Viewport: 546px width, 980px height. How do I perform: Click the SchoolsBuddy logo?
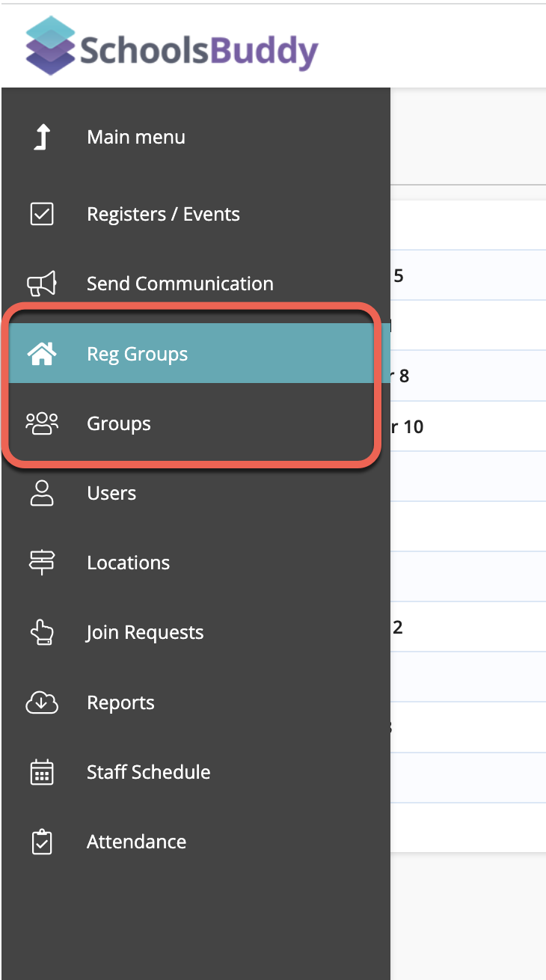click(x=172, y=46)
